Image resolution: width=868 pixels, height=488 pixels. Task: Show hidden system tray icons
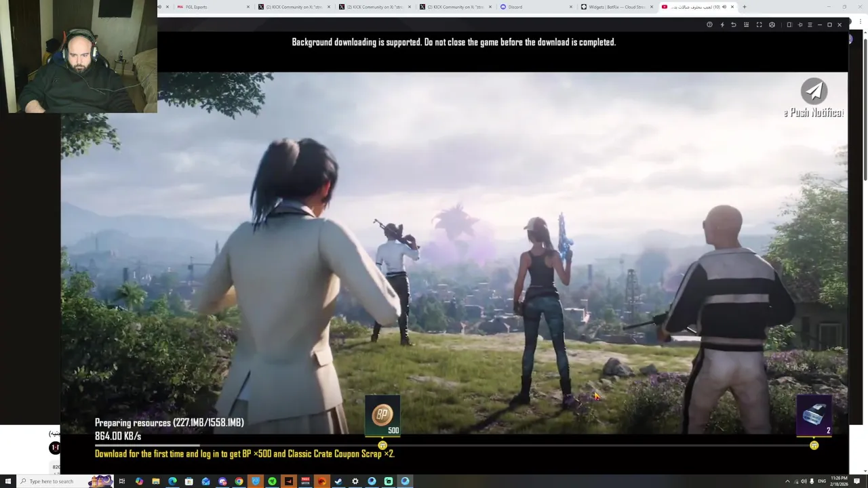click(x=787, y=481)
